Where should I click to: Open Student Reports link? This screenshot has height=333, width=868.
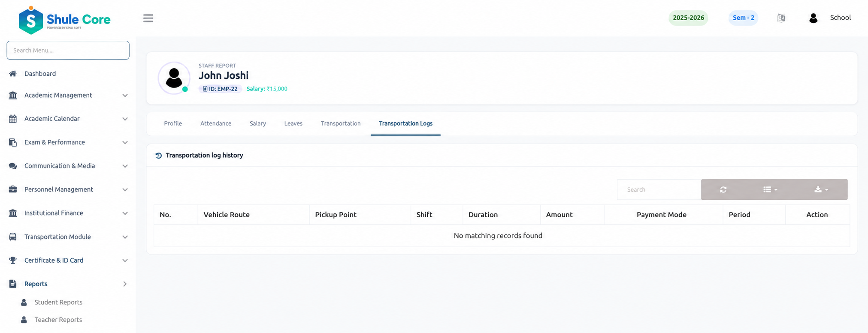(58, 302)
